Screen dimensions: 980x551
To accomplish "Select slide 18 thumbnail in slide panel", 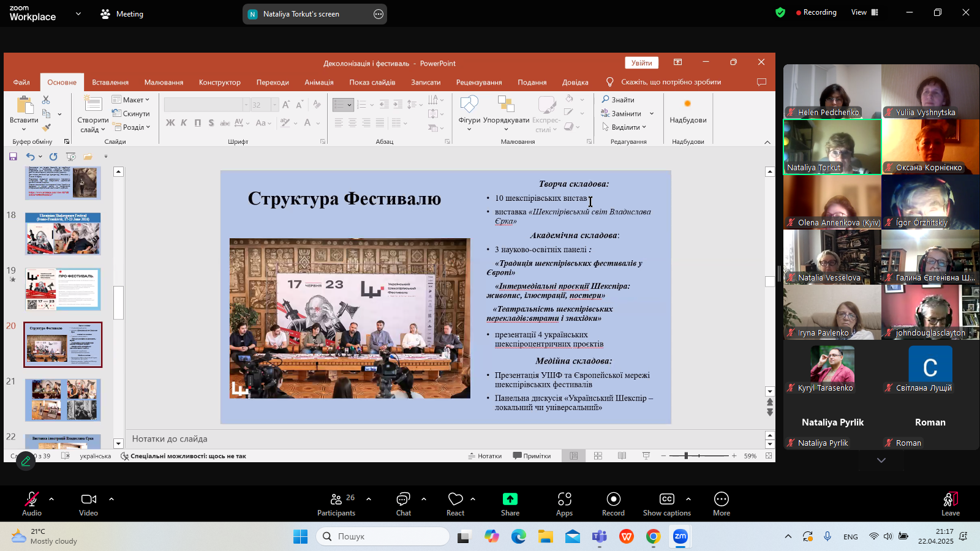I will pos(62,233).
